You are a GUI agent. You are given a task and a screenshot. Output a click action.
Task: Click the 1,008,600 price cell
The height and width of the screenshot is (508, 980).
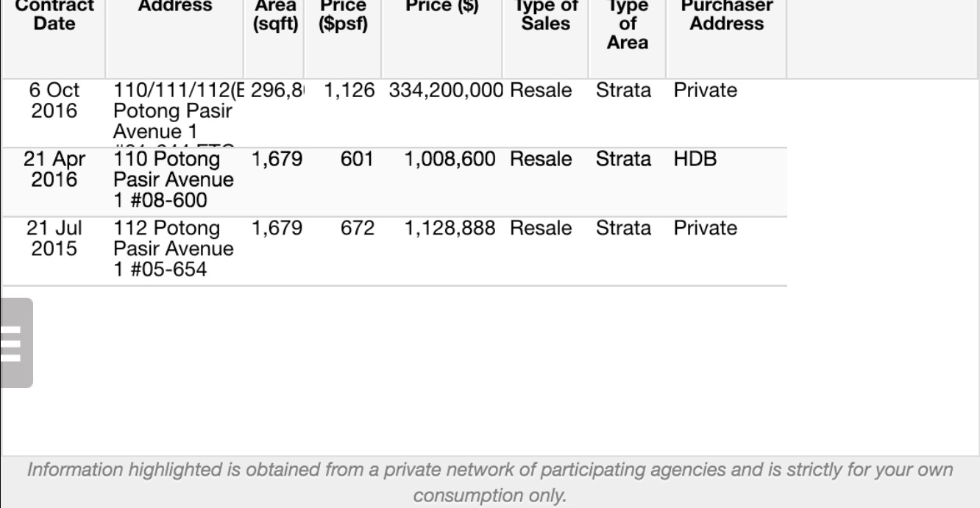click(x=451, y=160)
